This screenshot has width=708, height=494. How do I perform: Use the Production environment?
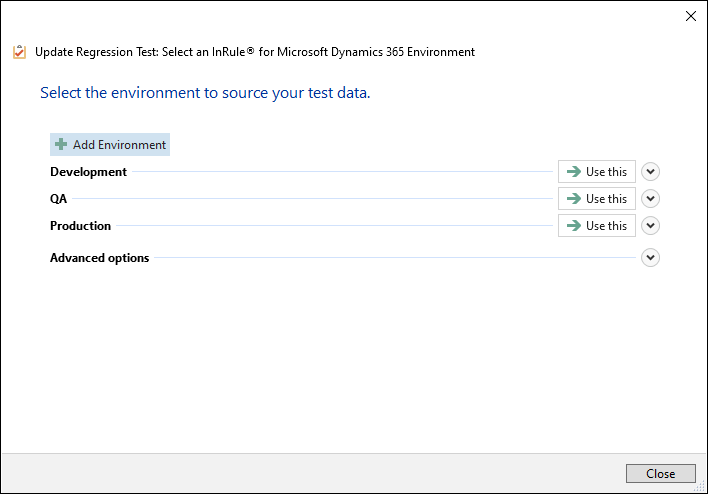pos(596,225)
